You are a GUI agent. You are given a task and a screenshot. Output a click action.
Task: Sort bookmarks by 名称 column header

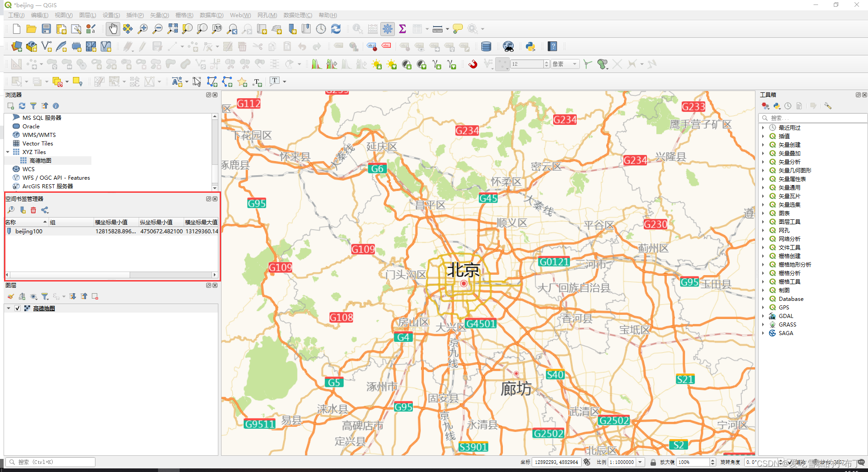pyautogui.click(x=27, y=222)
